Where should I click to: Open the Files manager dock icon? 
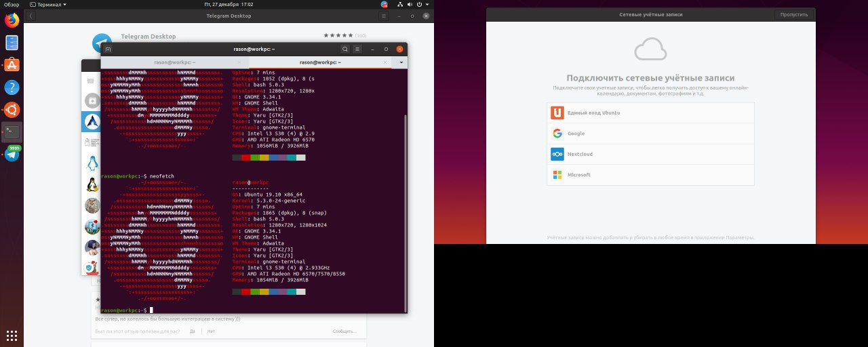(x=12, y=43)
